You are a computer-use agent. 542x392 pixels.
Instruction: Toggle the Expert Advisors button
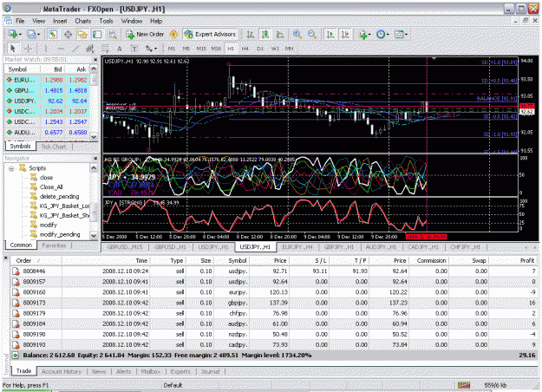point(210,34)
